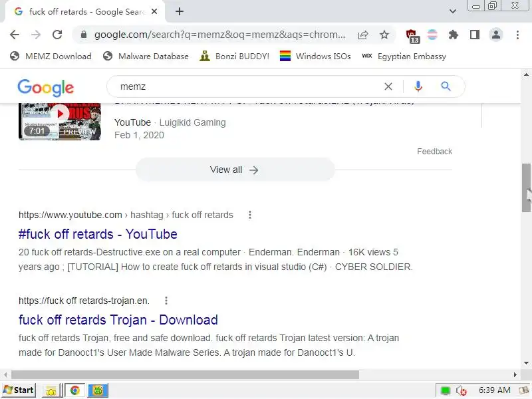Toggle the Chrome side panel icon
The height and width of the screenshot is (399, 532).
475,35
